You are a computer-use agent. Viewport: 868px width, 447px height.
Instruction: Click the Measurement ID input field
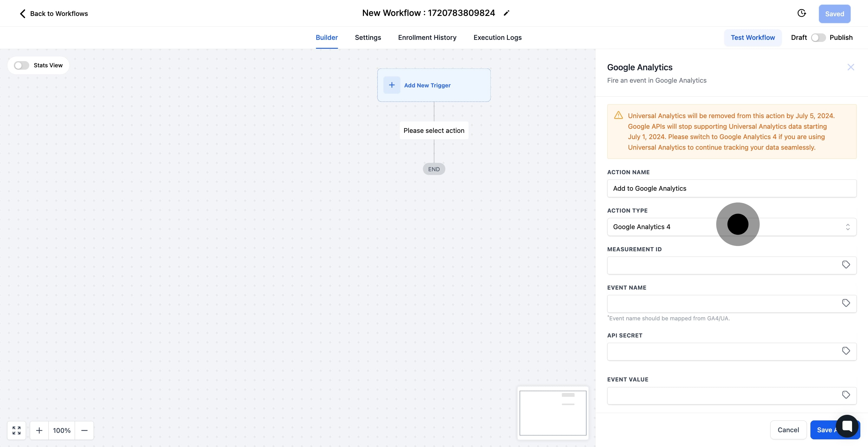point(732,265)
